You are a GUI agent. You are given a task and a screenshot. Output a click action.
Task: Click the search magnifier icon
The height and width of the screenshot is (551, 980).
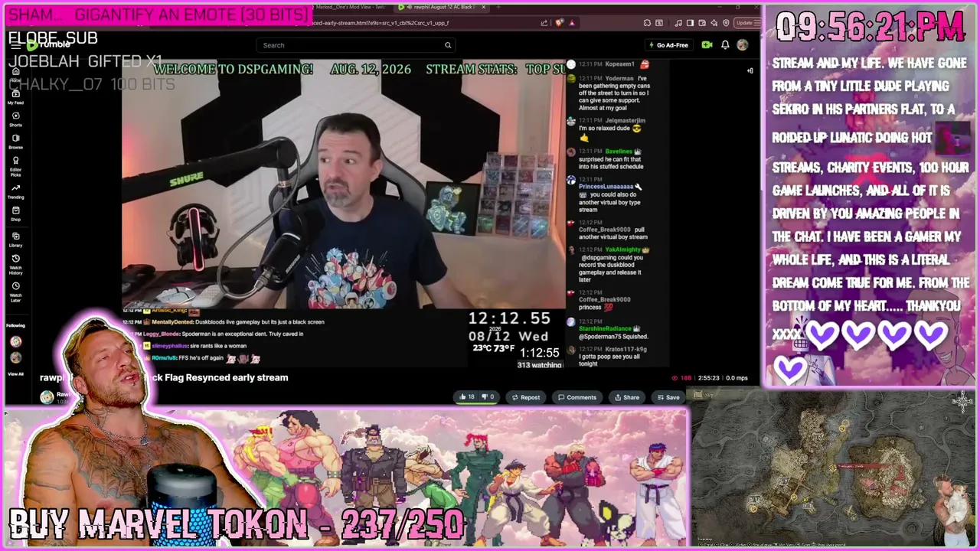448,45
